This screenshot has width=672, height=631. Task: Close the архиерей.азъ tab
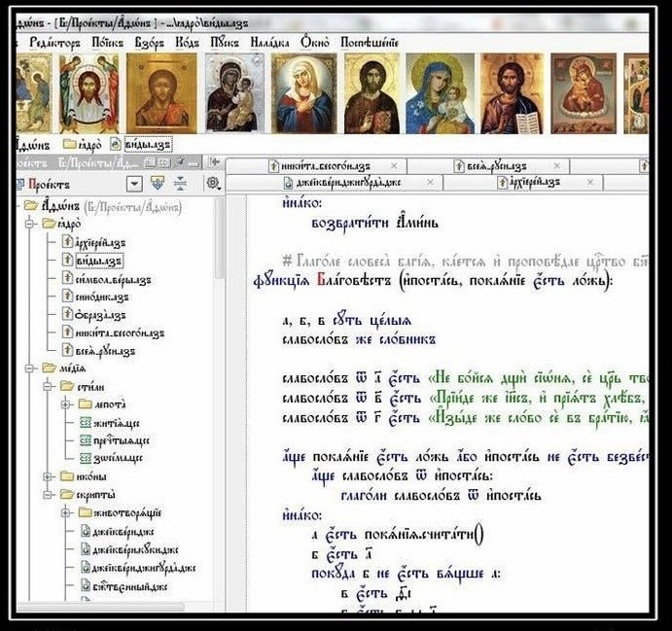(589, 182)
